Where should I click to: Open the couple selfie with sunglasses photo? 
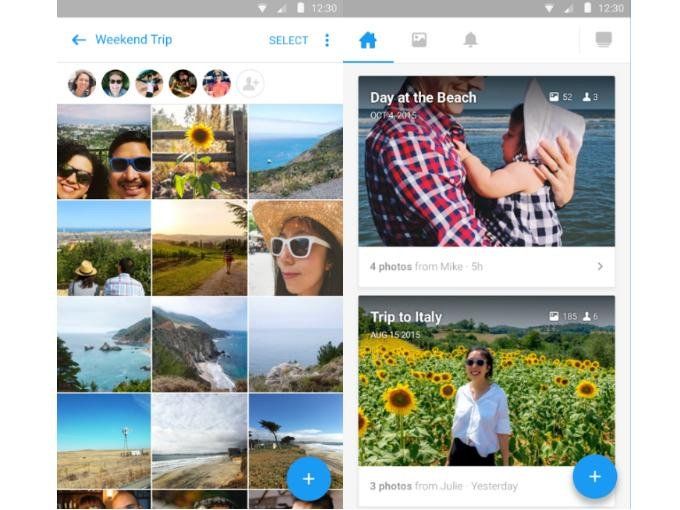104,151
